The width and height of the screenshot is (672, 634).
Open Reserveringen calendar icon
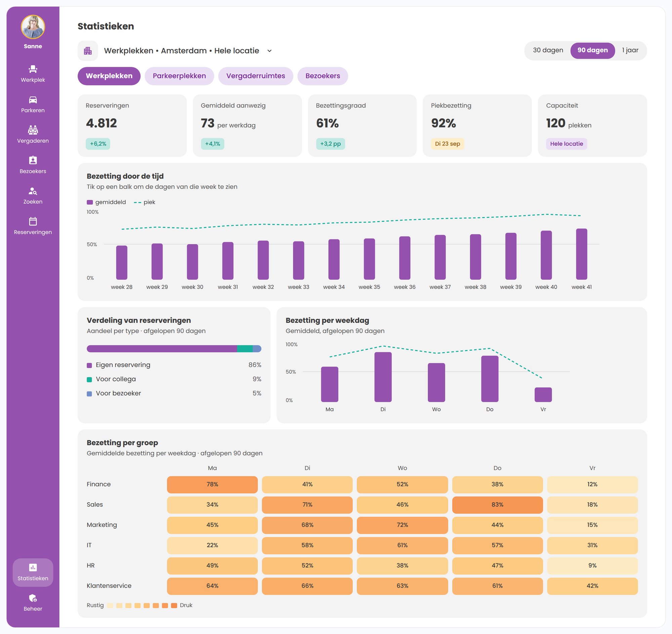click(33, 221)
